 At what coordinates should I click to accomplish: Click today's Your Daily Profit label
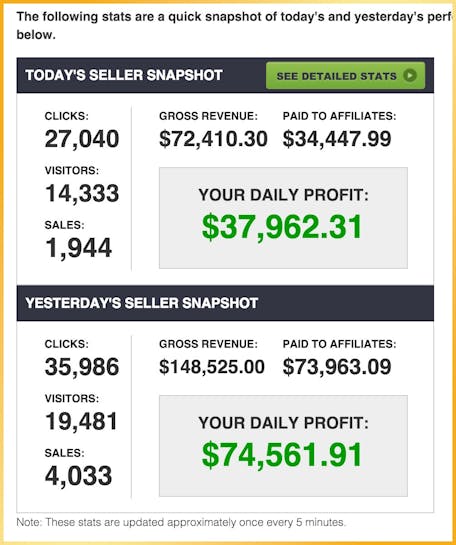click(x=283, y=195)
